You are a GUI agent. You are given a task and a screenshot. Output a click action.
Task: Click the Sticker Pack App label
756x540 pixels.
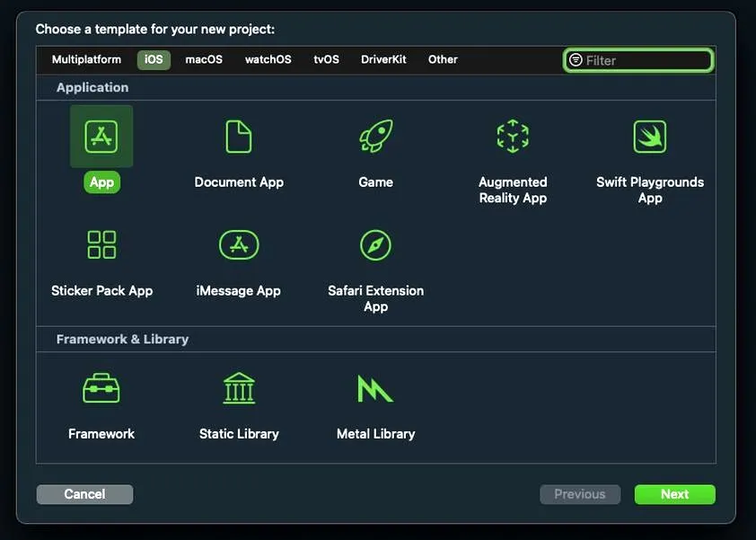pos(101,291)
